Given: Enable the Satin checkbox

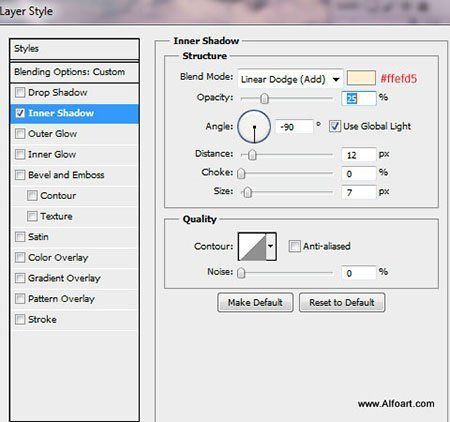Looking at the screenshot, I should 20,237.
